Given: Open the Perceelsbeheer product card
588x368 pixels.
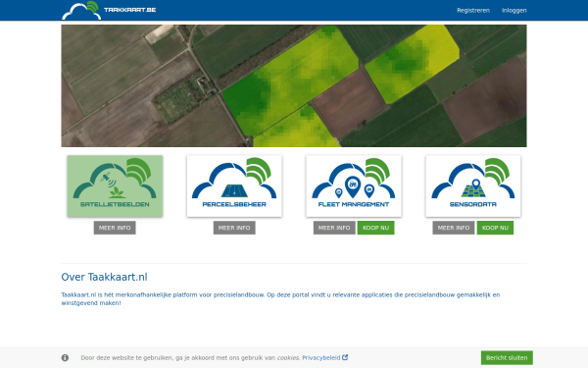Looking at the screenshot, I should click(x=234, y=185).
